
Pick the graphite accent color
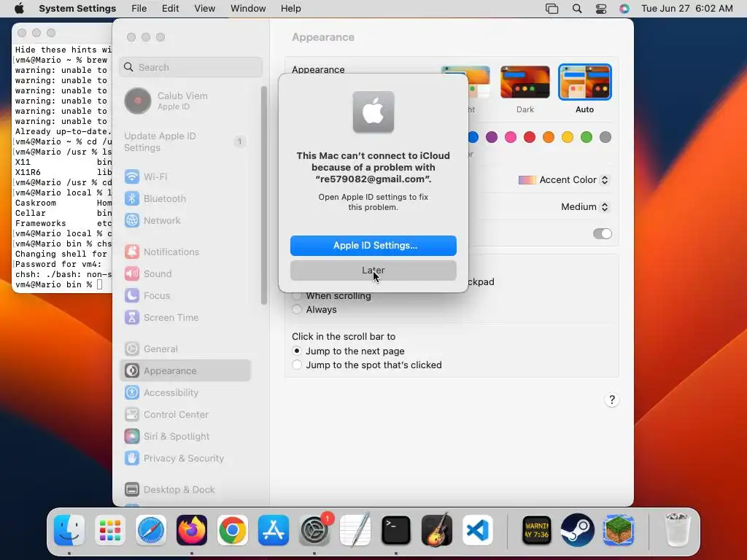click(x=605, y=137)
